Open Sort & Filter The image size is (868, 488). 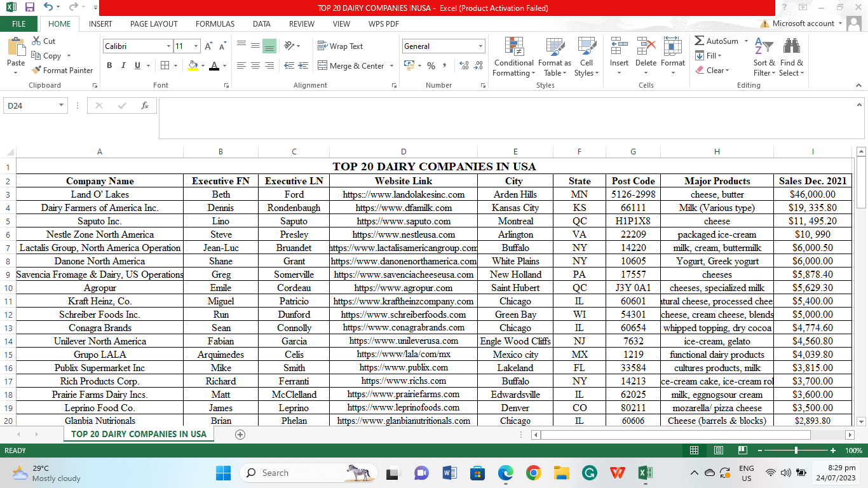[x=764, y=57]
